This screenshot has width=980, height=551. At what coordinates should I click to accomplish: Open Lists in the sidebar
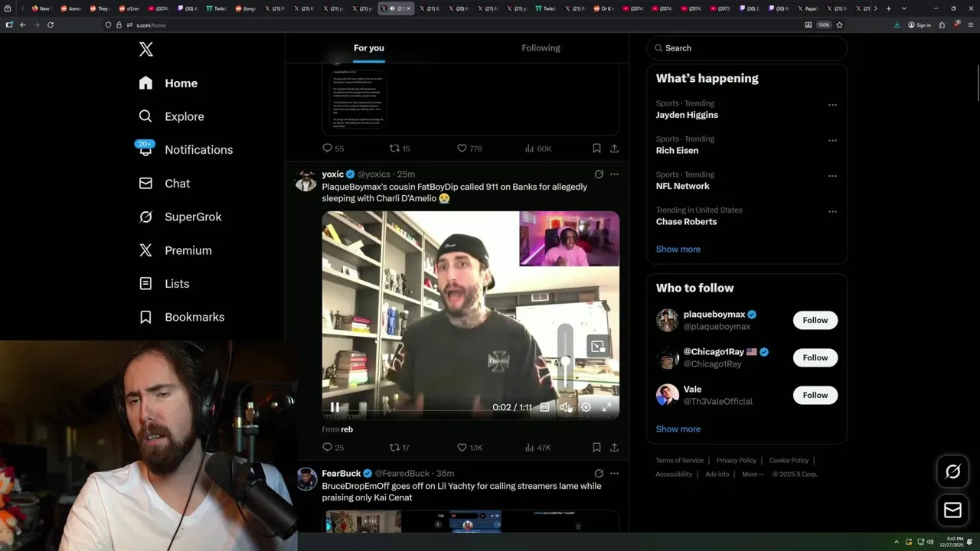(x=164, y=284)
